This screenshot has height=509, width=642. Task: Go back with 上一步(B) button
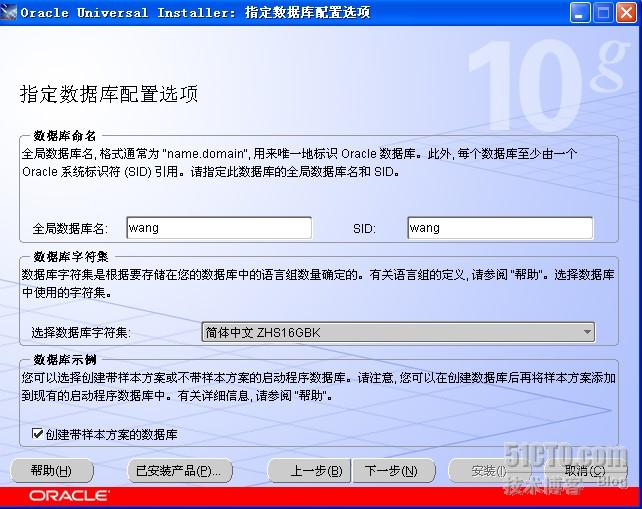pyautogui.click(x=309, y=471)
